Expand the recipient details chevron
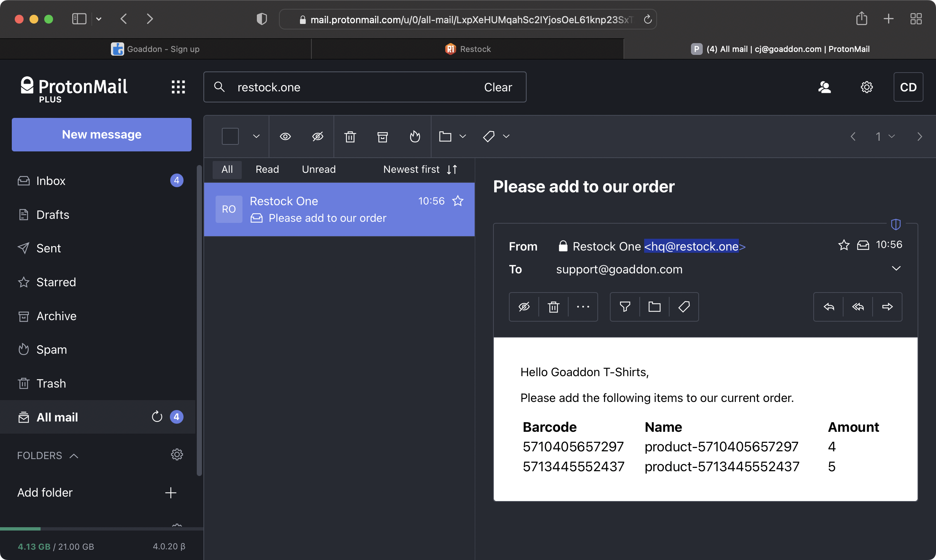936x560 pixels. point(896,268)
